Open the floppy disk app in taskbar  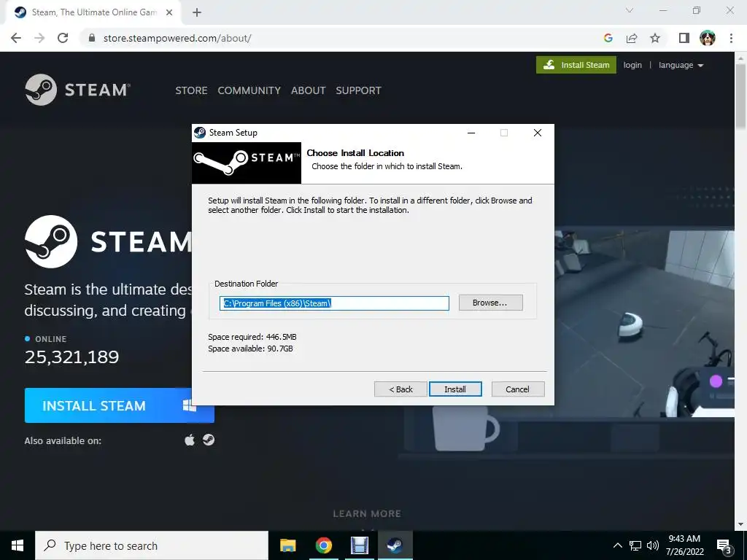(x=359, y=545)
